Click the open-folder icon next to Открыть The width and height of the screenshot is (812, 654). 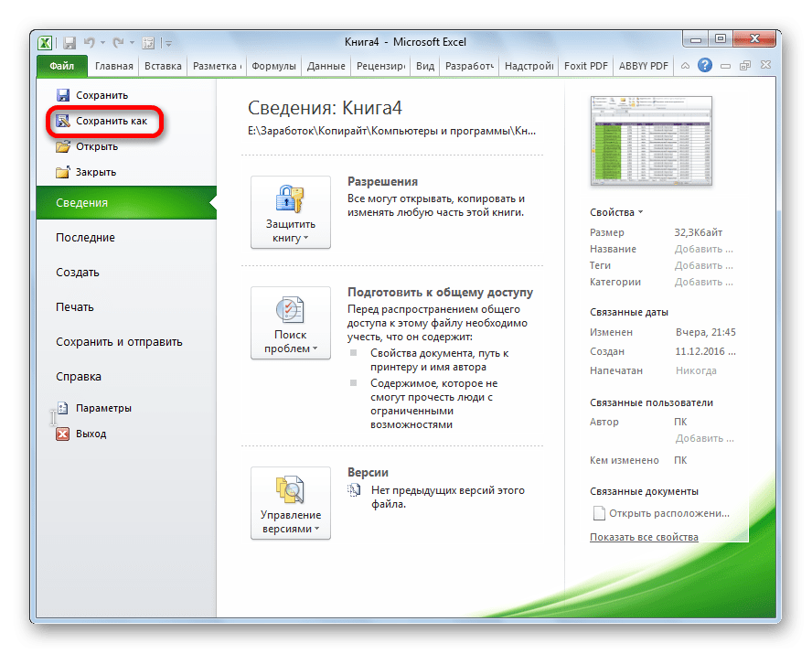(x=63, y=146)
